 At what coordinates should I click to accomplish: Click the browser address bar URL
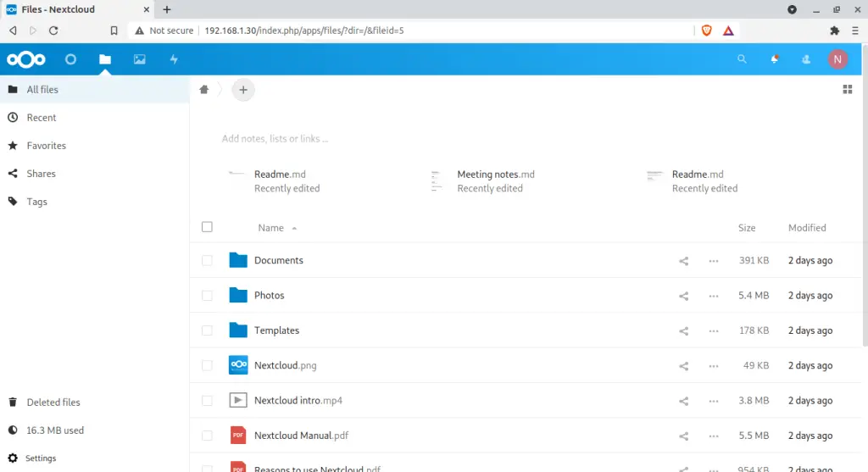pyautogui.click(x=304, y=31)
